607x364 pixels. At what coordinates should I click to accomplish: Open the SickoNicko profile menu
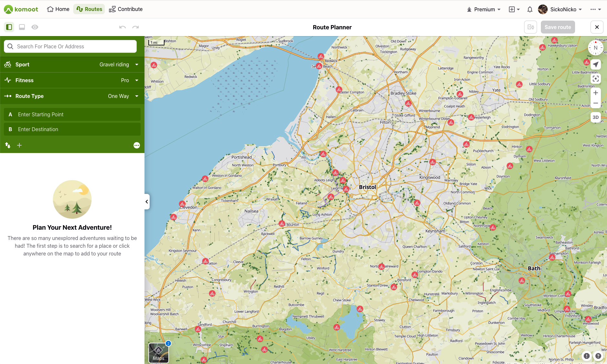[x=560, y=9]
